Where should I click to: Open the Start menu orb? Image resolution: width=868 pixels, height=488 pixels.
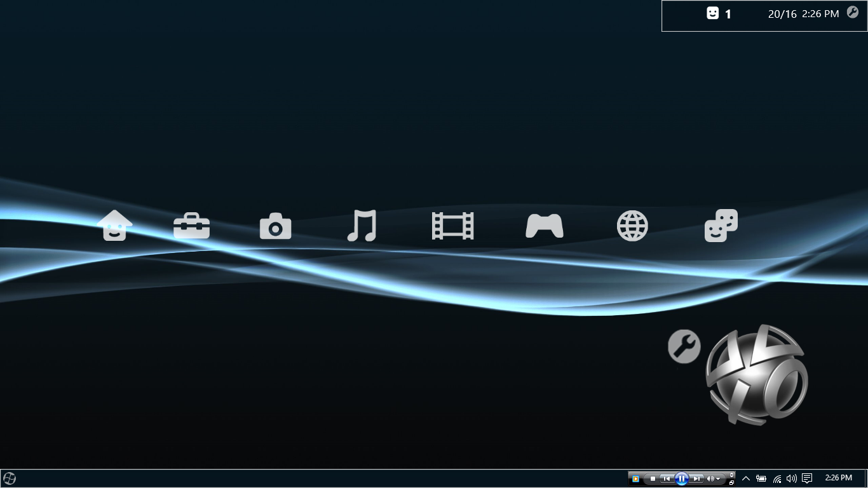coord(9,478)
